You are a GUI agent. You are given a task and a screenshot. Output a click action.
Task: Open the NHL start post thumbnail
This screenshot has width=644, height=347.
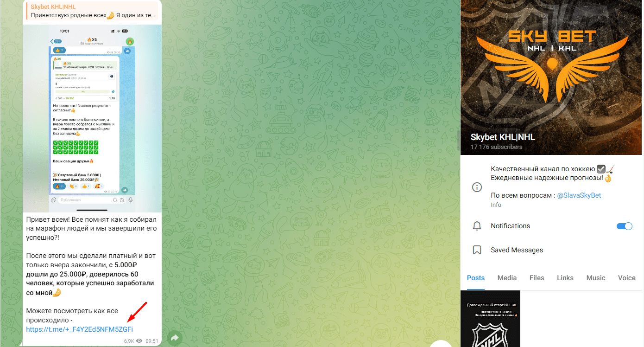[x=490, y=319]
